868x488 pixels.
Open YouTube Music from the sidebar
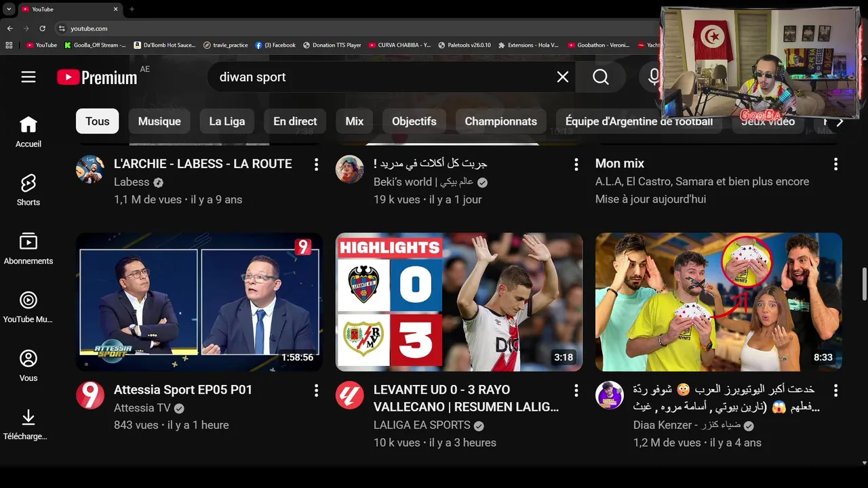28,308
